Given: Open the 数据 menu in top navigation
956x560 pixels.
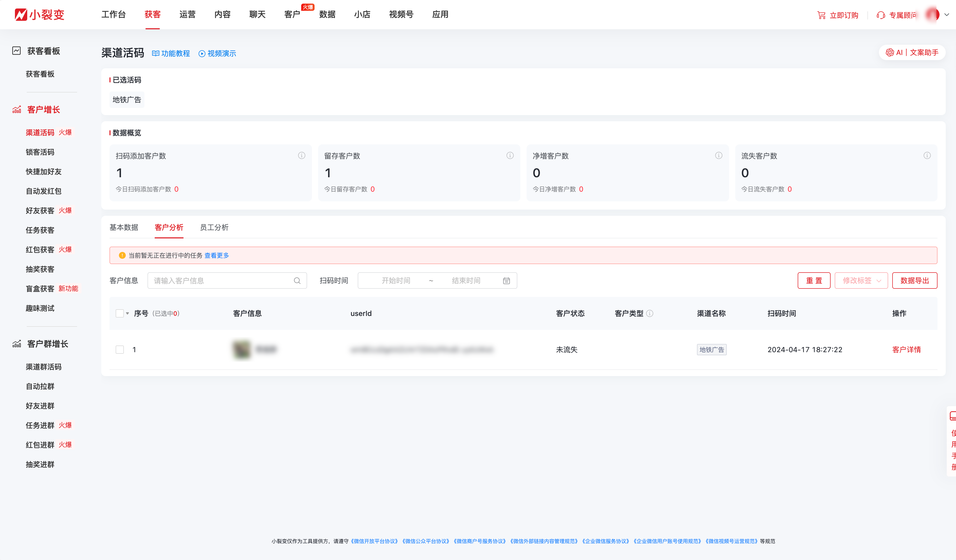Looking at the screenshot, I should click(x=327, y=14).
